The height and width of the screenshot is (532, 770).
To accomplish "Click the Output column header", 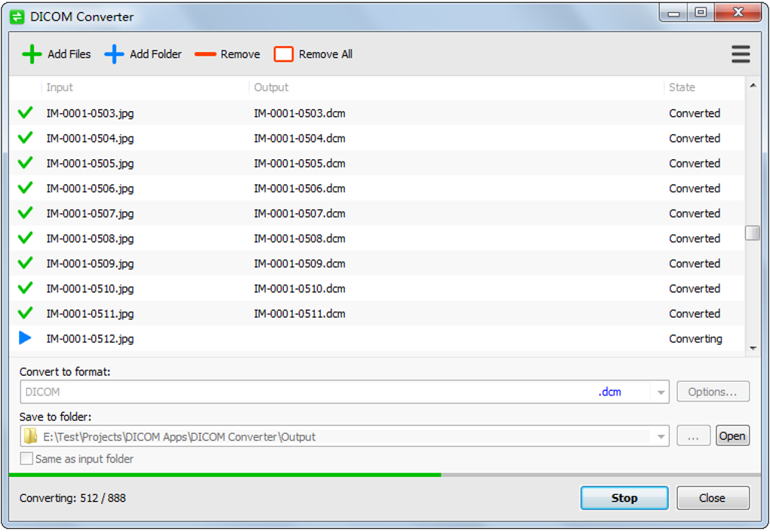I will (271, 88).
